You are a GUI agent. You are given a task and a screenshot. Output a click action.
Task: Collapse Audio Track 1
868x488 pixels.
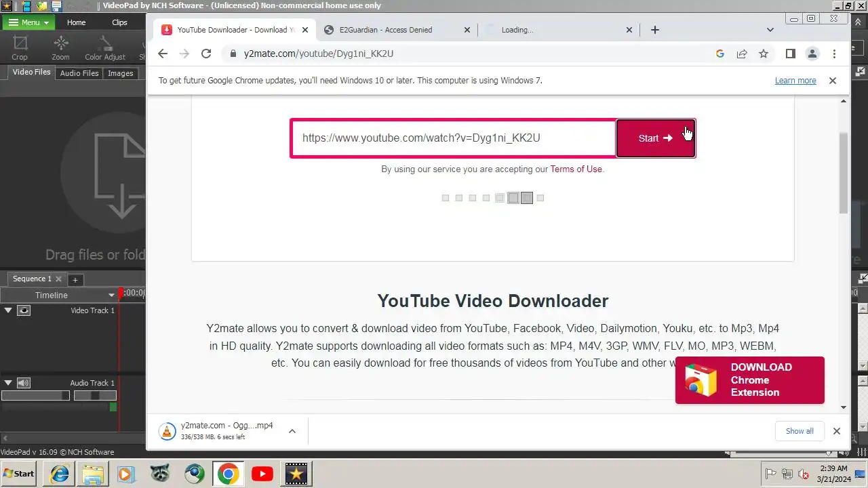[x=8, y=383]
